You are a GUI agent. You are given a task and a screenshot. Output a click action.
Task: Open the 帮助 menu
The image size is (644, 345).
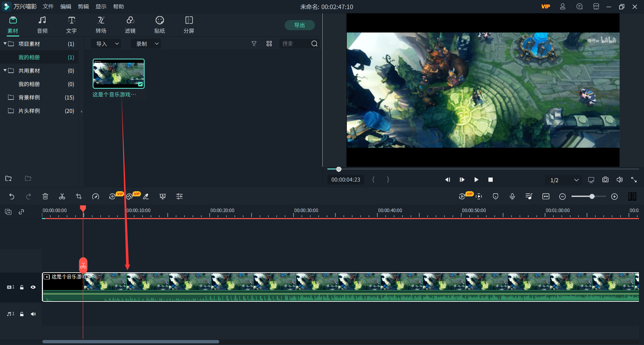point(119,7)
